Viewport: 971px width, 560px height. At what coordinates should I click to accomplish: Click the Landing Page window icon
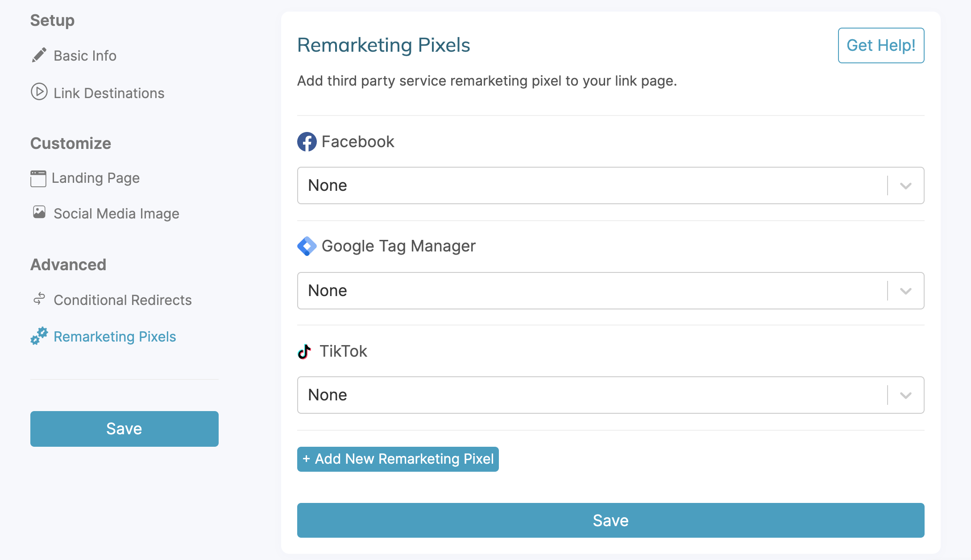coord(38,178)
